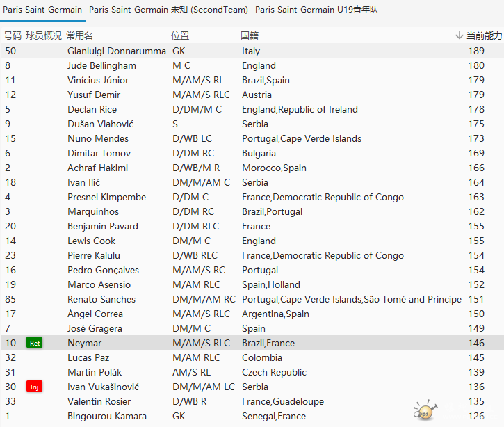Click the 常用名 column header
Screen dimensions: 504x427
[80, 35]
